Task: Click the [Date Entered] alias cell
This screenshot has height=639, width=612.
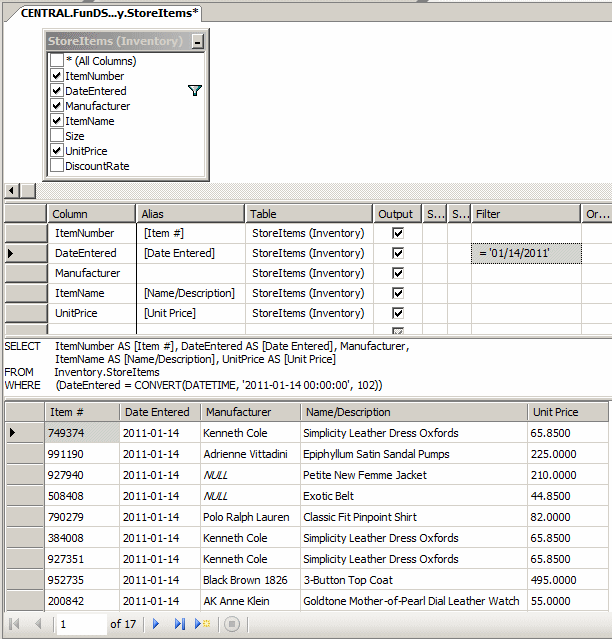Action: (x=191, y=253)
